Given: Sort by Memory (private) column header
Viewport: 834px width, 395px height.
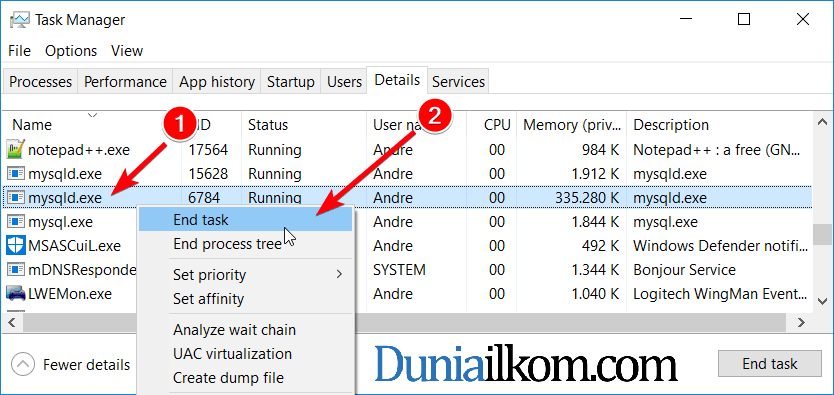Looking at the screenshot, I should (x=572, y=125).
